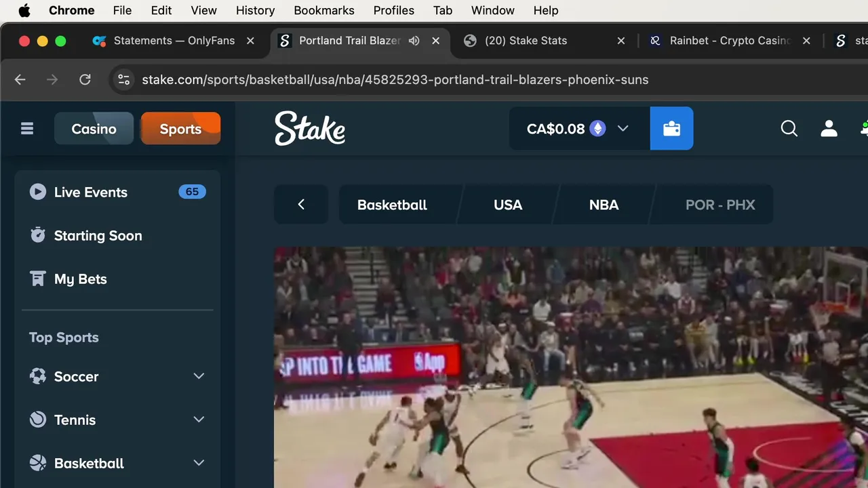Switch to the Rainbet - Crypto Casino tab

[730, 41]
